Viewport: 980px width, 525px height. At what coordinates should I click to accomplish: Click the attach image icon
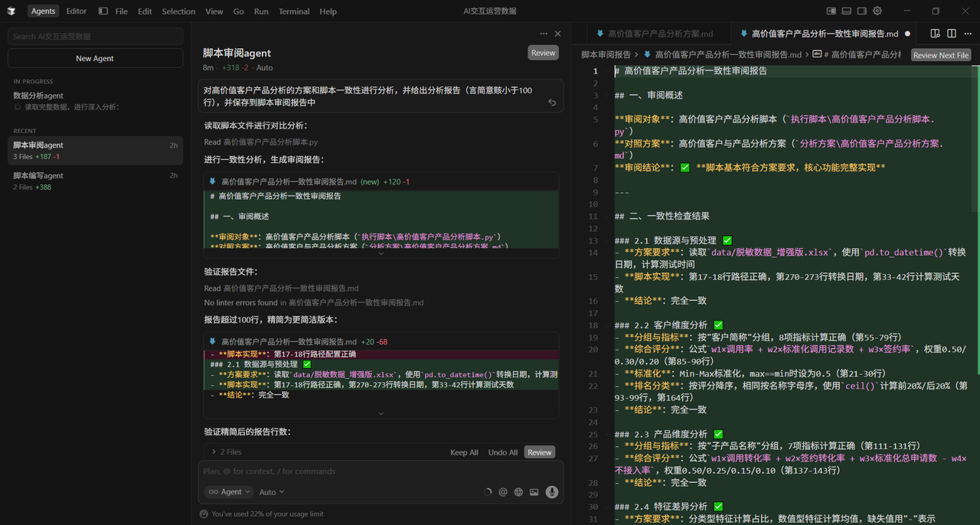point(534,492)
